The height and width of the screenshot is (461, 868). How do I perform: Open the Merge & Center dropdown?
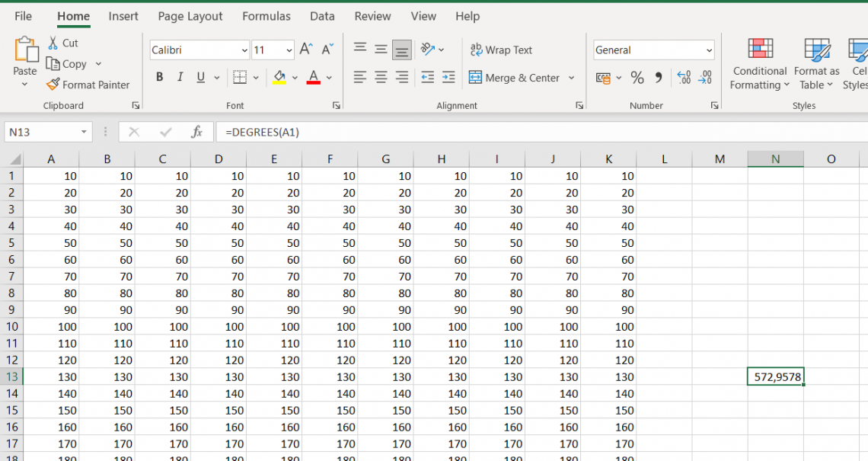click(572, 77)
